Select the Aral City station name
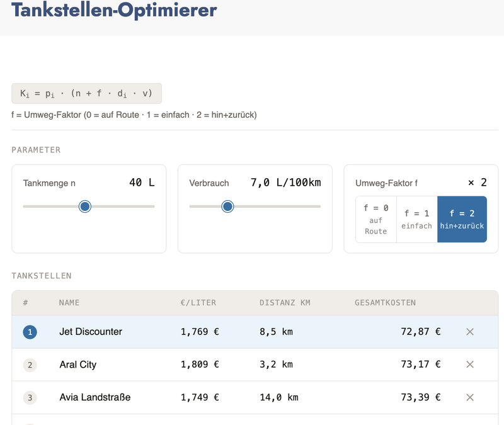 click(x=77, y=365)
